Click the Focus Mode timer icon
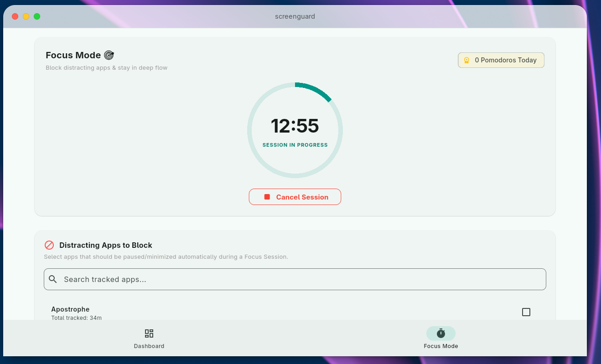This screenshot has height=364, width=601. point(441,333)
